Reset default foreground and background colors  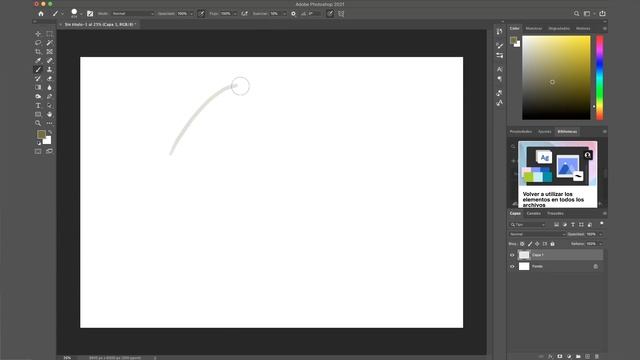pos(38,143)
